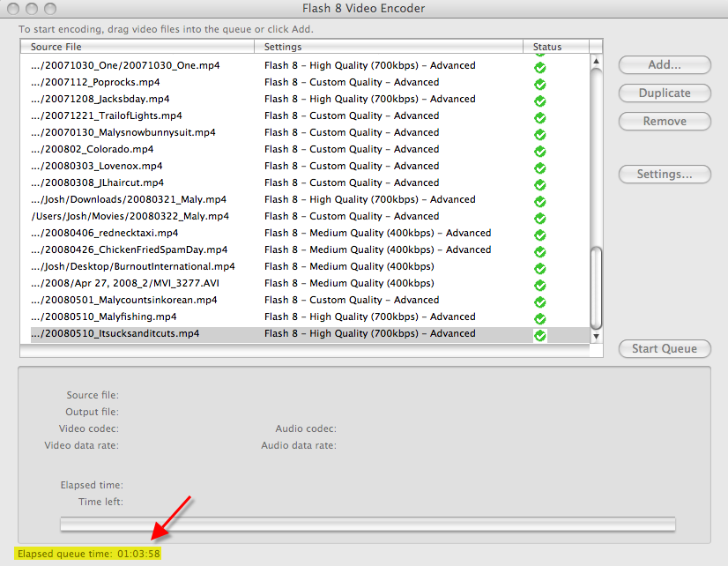Click status checkmark for 20080501_Malycountsinkorean.mp4

tap(539, 302)
